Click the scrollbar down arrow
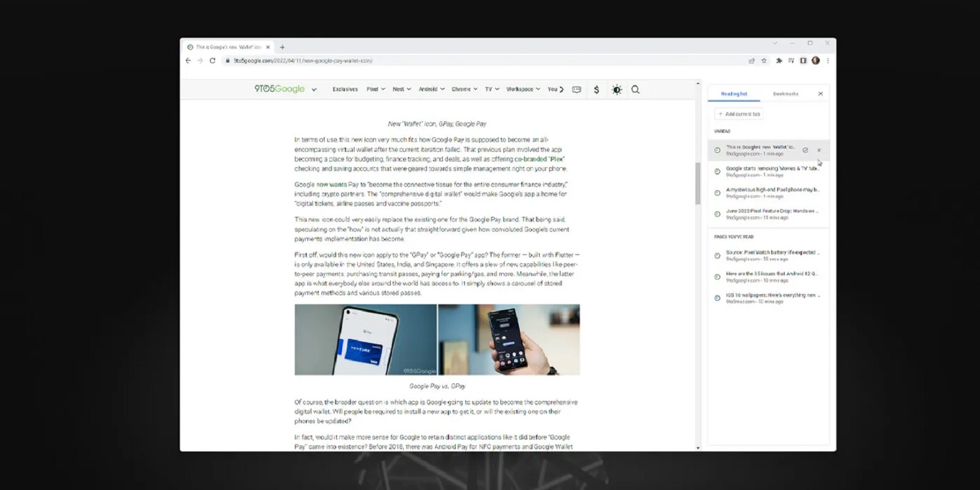This screenshot has width=980, height=490. click(698, 448)
